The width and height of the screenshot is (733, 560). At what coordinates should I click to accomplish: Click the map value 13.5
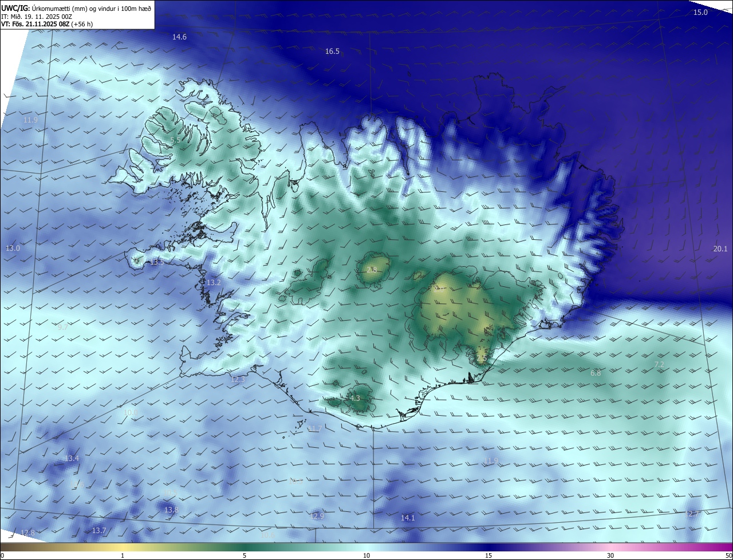click(156, 262)
